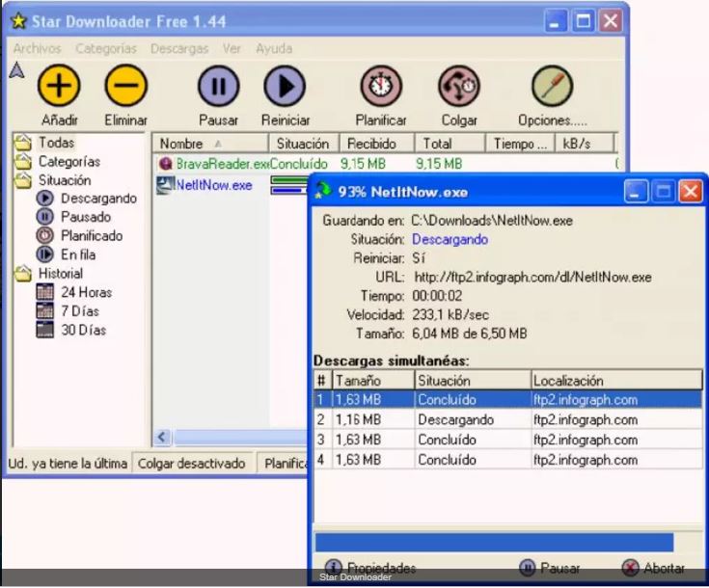Click the Descargando status link
The height and width of the screenshot is (588, 709).
[x=450, y=239]
